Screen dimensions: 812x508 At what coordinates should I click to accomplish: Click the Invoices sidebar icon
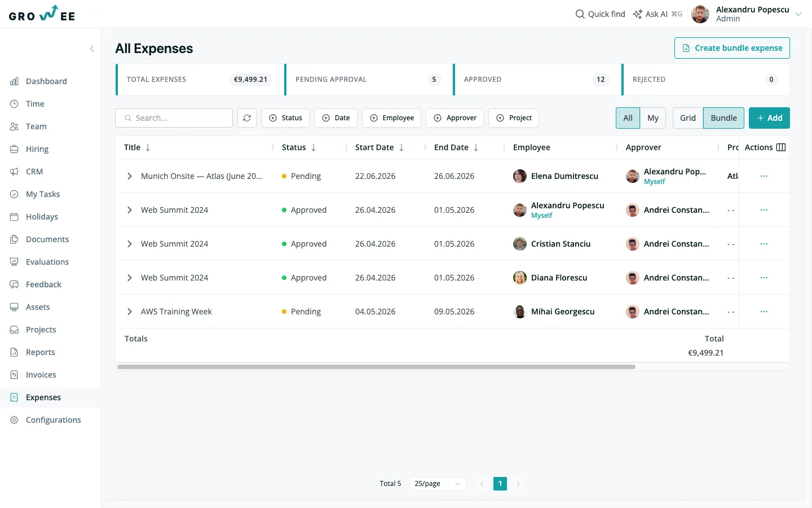pyautogui.click(x=14, y=375)
